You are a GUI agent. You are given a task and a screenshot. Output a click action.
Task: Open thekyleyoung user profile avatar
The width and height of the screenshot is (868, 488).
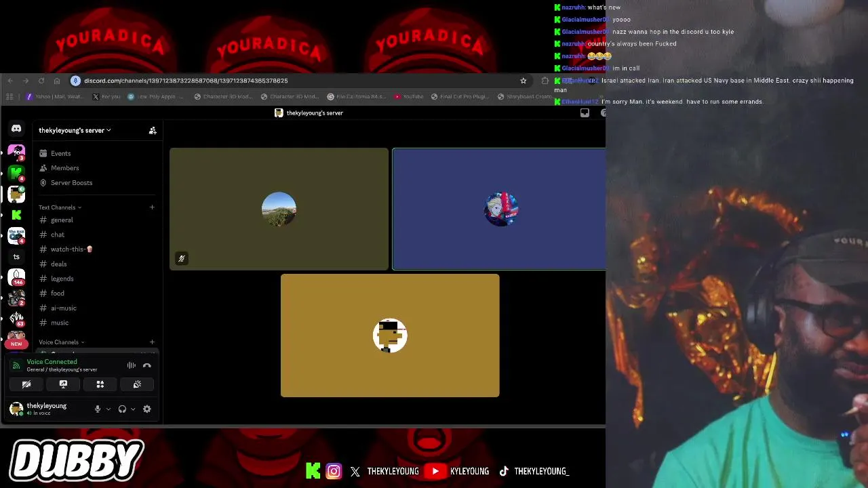(16, 409)
